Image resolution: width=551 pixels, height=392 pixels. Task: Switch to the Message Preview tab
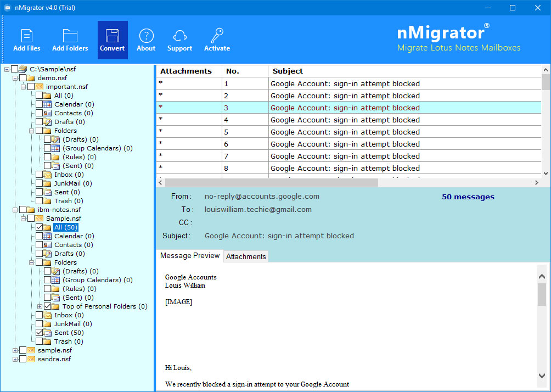click(x=190, y=256)
